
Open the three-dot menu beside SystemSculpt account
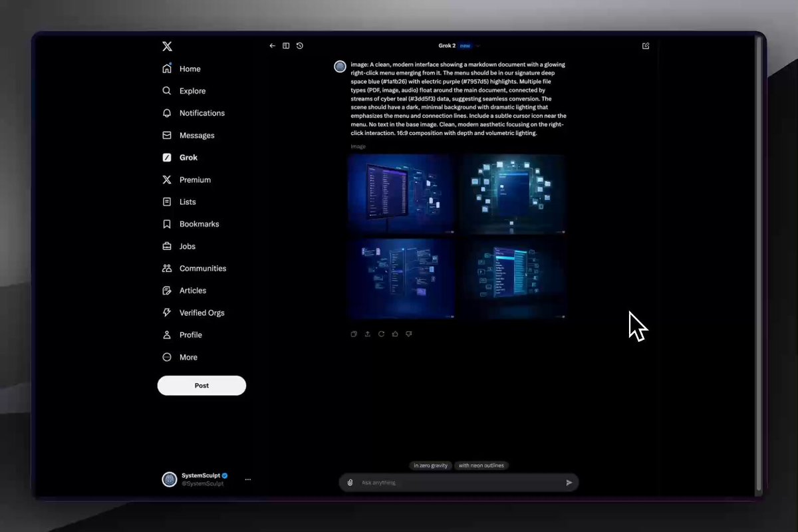click(248, 479)
